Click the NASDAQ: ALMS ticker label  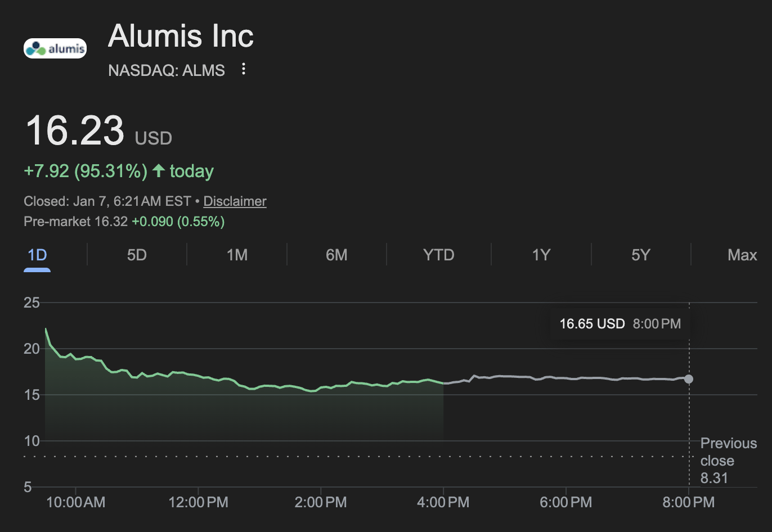click(167, 70)
